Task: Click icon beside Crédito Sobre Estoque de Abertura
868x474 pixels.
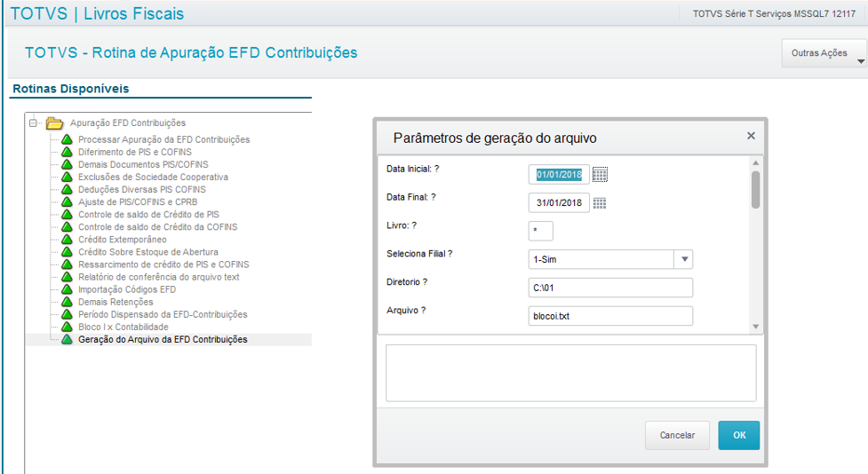Action: point(67,252)
